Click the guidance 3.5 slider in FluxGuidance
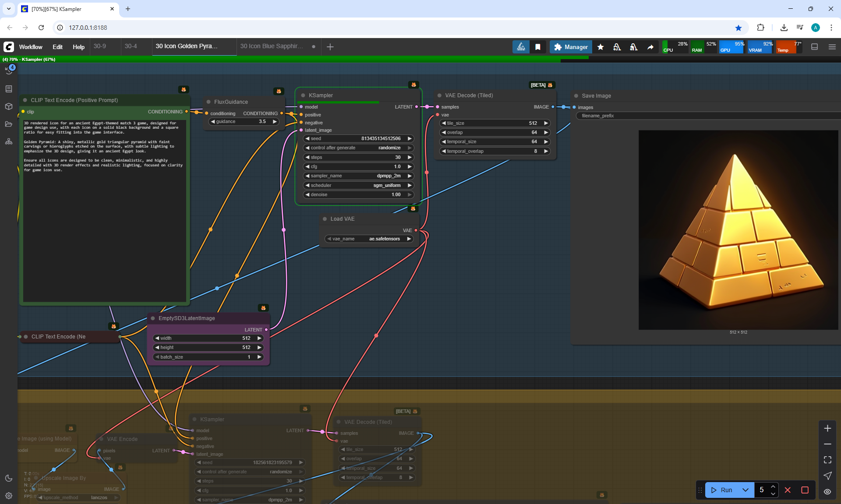The image size is (841, 504). 244,122
